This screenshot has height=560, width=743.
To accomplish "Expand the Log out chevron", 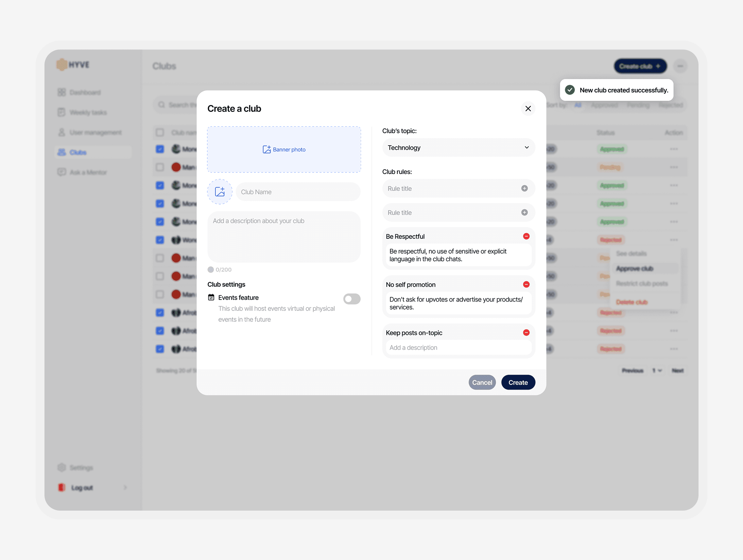I will coord(125,487).
